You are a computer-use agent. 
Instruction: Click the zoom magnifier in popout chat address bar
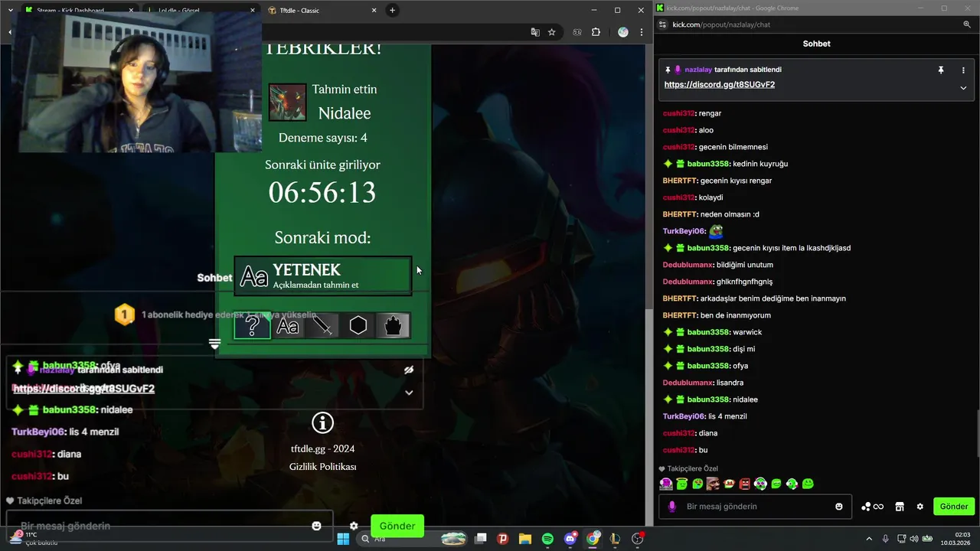967,24
